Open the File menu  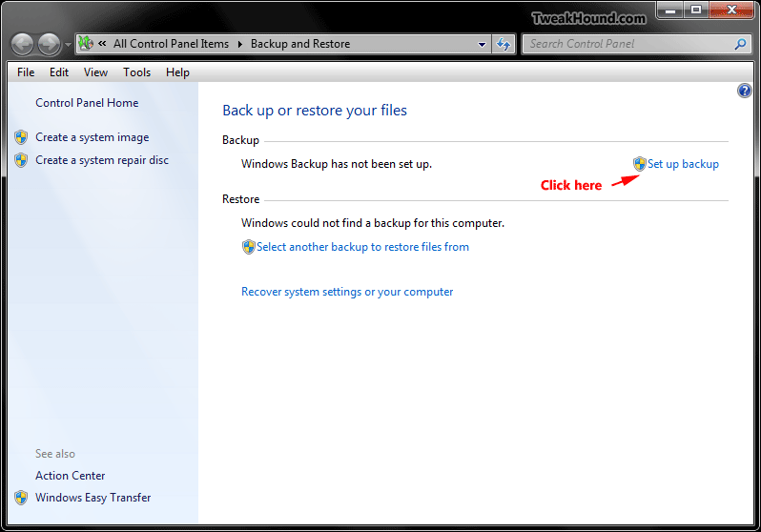click(26, 72)
